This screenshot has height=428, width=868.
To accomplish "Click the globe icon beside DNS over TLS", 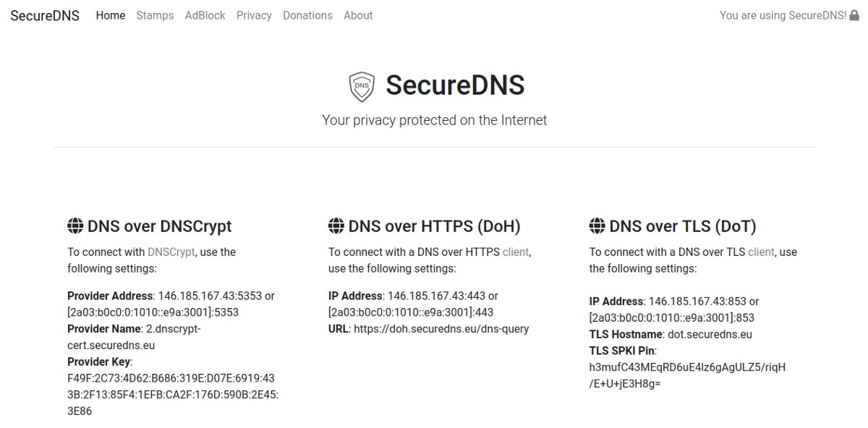I will point(597,226).
